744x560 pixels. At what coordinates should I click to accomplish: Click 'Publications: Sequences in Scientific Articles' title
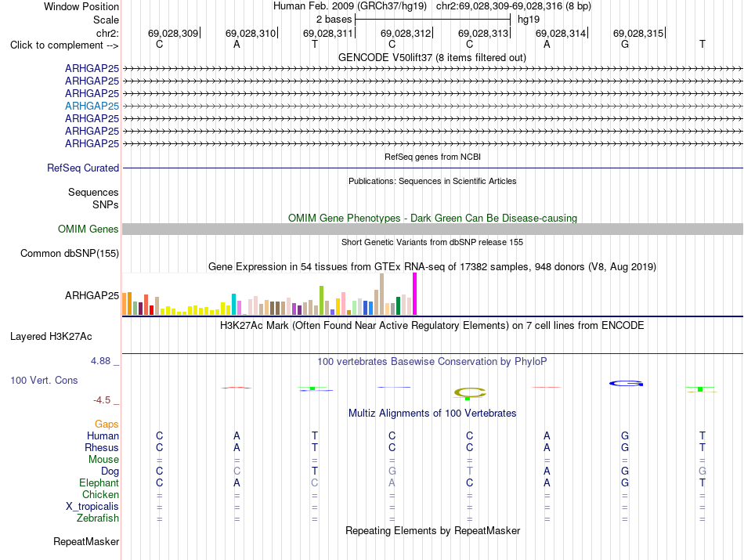[432, 181]
